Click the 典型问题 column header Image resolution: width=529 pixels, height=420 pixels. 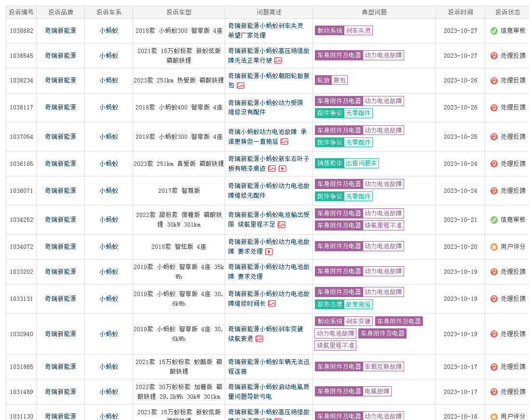point(374,13)
